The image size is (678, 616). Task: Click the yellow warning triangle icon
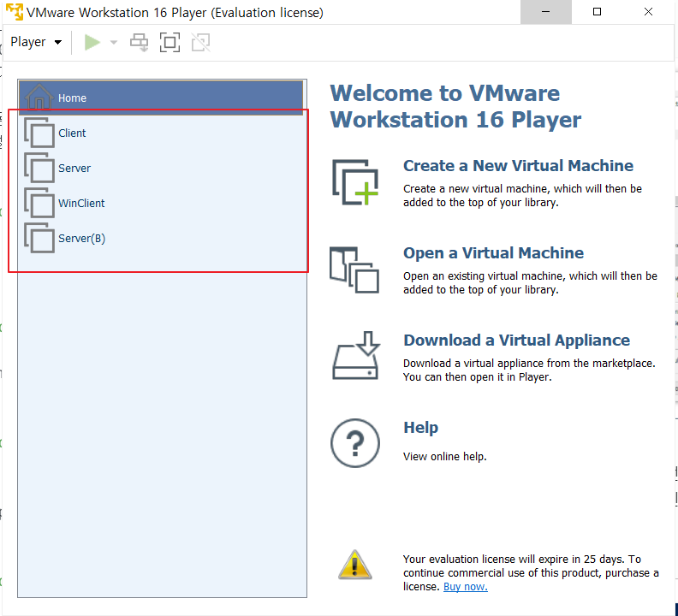click(355, 565)
